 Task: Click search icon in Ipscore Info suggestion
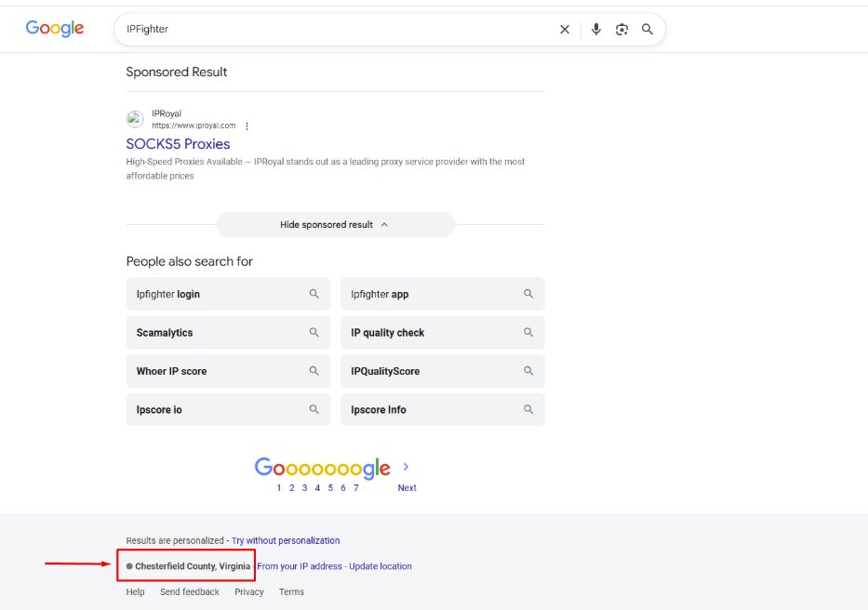pos(528,410)
